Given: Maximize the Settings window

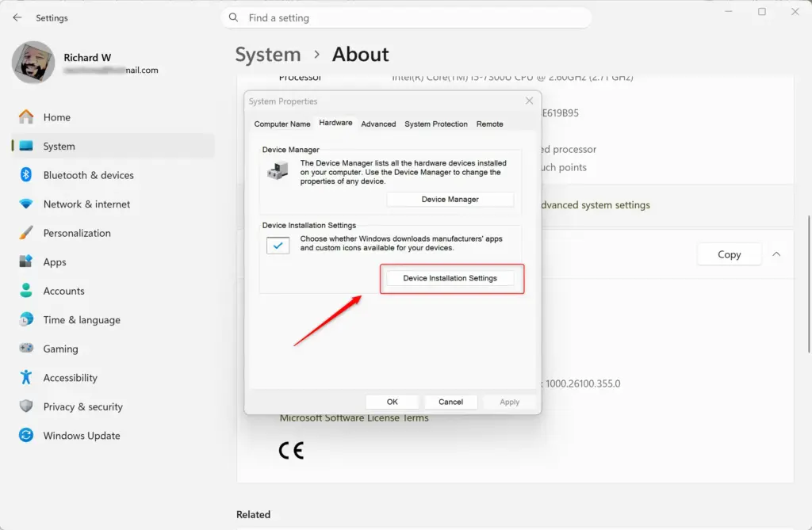Looking at the screenshot, I should click(x=762, y=11).
